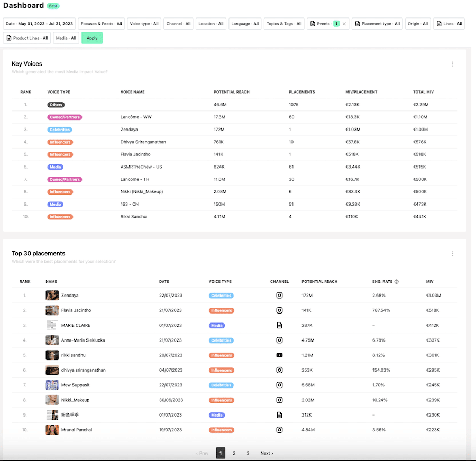The width and height of the screenshot is (476, 461).
Task: Open the Top 30 placements three-dot menu
Action: [x=452, y=254]
